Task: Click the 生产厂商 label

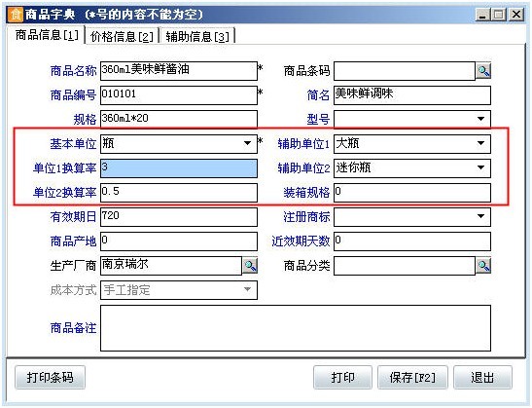Action: 73,266
